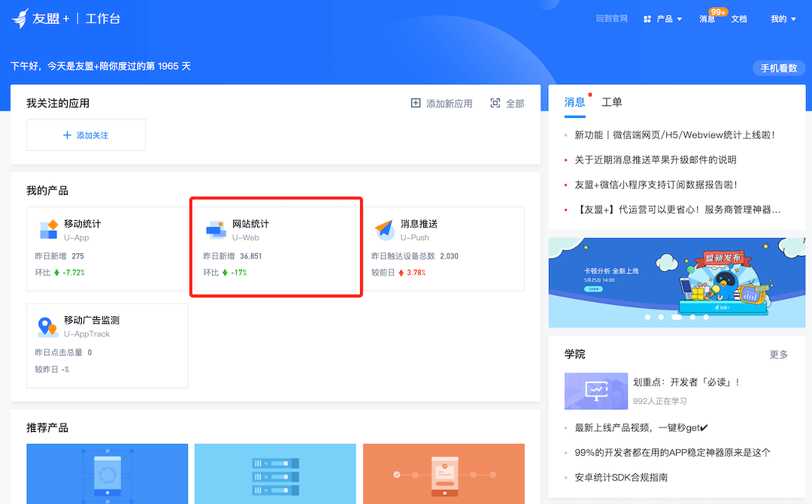Click the 产品 grid icon in header
Image resolution: width=812 pixels, height=504 pixels.
647,19
